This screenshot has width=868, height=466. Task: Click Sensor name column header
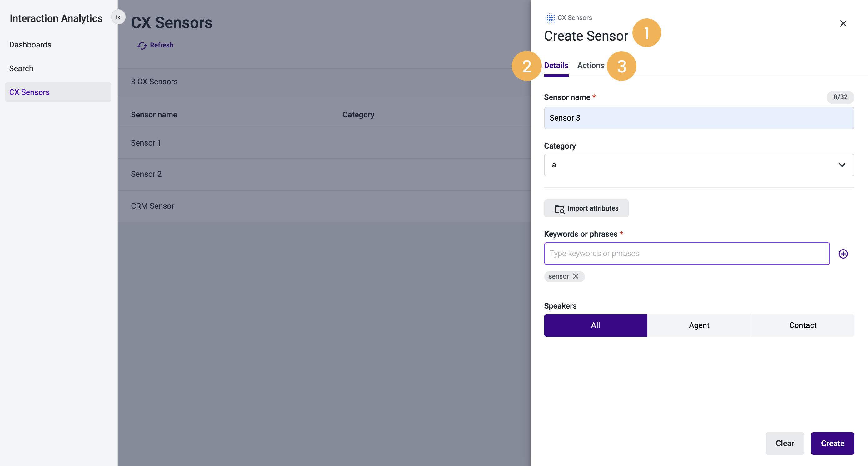click(154, 115)
